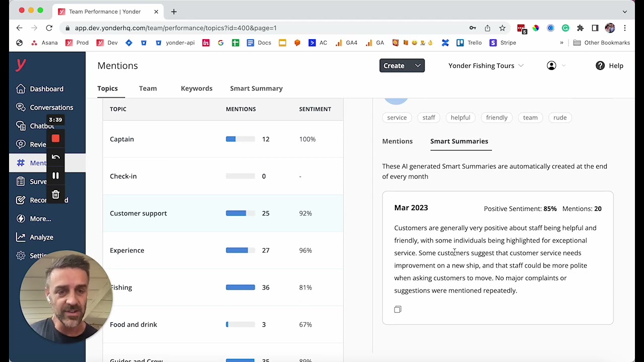Switch to the Mentions sub-tab
This screenshot has width=644, height=362.
(397, 141)
